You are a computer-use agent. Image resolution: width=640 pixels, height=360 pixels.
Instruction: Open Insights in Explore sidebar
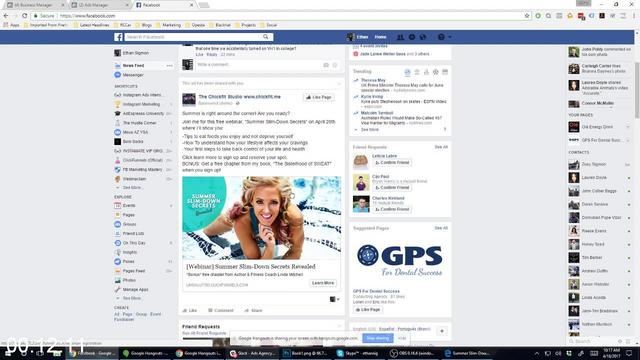tap(130, 252)
